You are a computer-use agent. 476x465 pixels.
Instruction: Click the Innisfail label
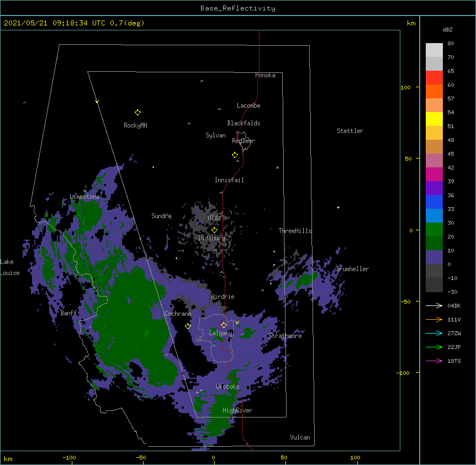[x=229, y=180]
